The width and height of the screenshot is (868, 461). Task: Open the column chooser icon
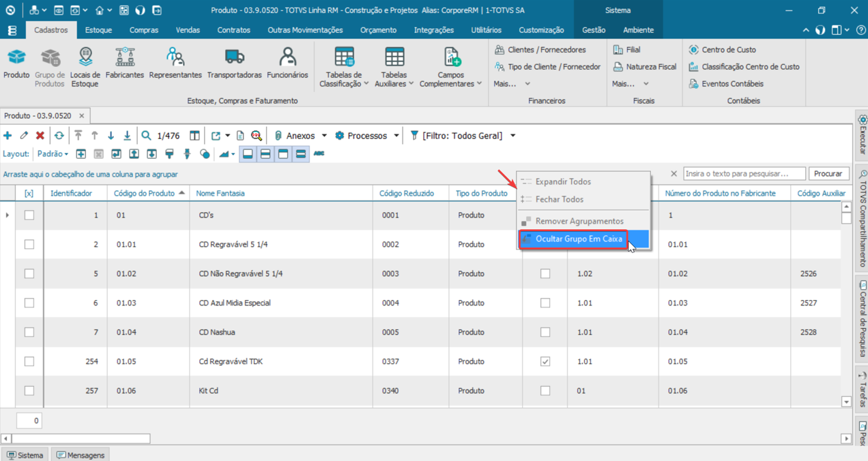194,136
